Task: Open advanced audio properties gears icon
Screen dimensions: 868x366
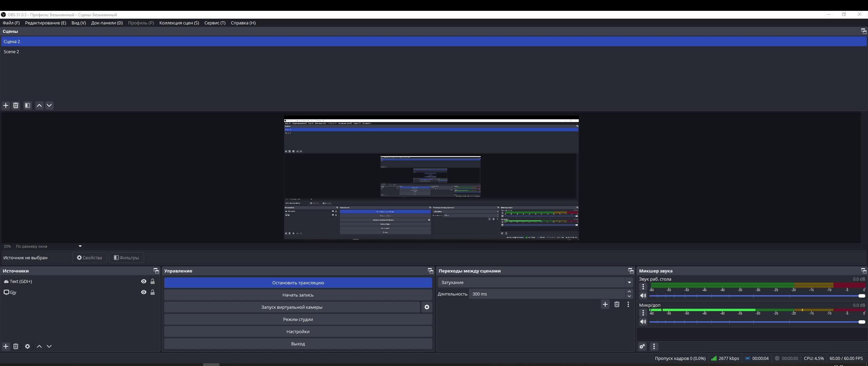Action: [x=642, y=346]
